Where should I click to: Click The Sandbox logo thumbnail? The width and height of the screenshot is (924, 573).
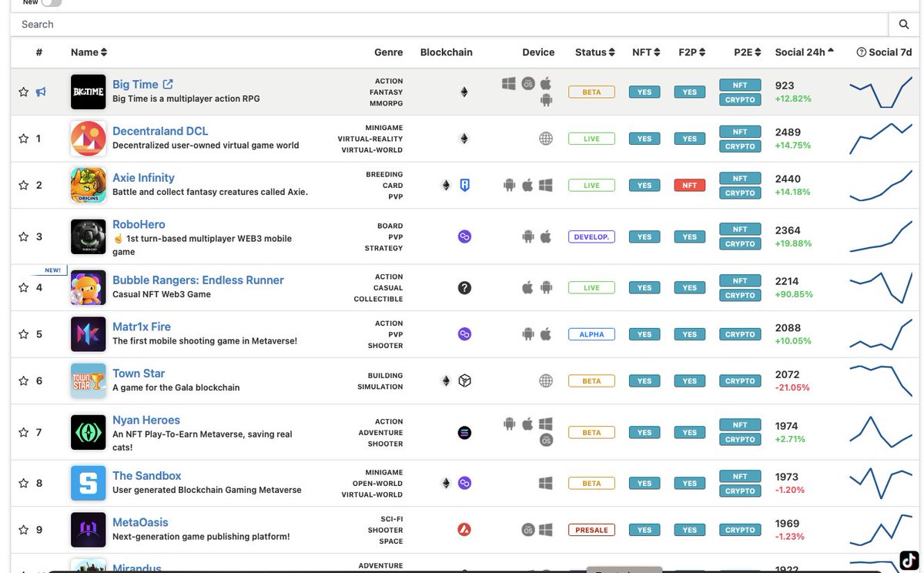coord(89,483)
